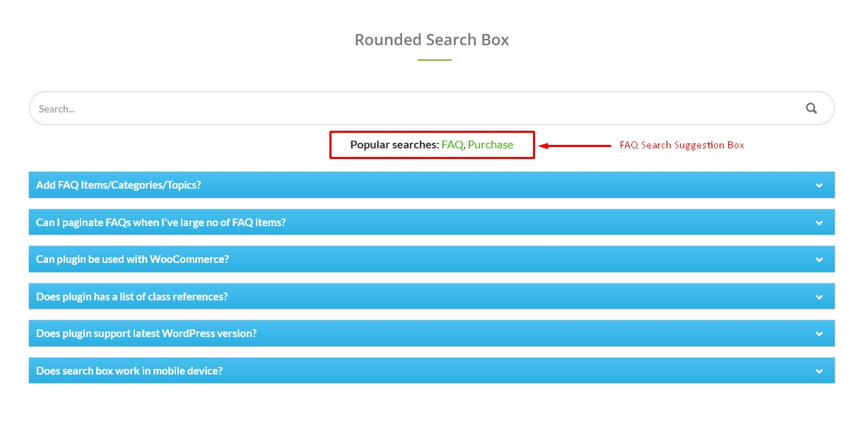The width and height of the screenshot is (868, 429).
Task: Click the chevron on the WooCommerce FAQ bar
Action: [x=819, y=259]
